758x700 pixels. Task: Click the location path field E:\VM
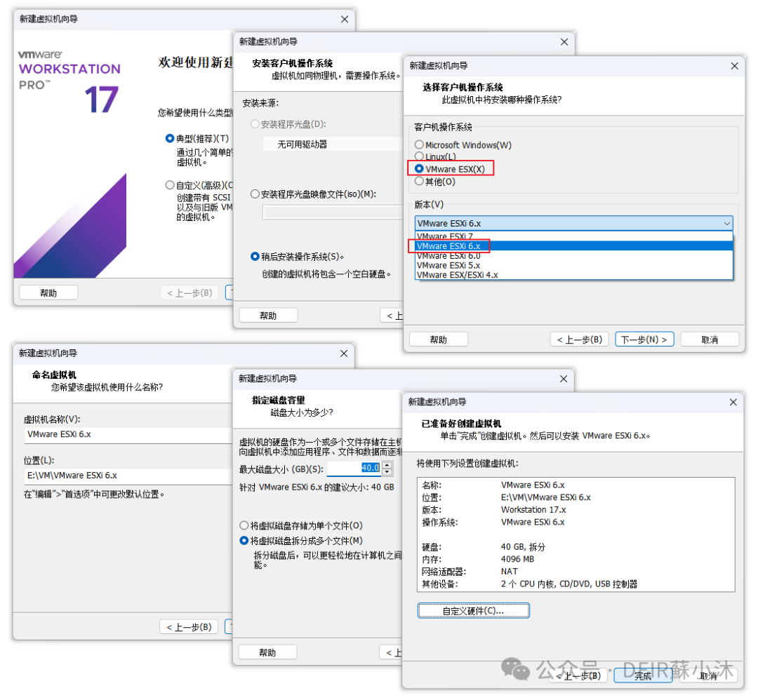pyautogui.click(x=128, y=476)
